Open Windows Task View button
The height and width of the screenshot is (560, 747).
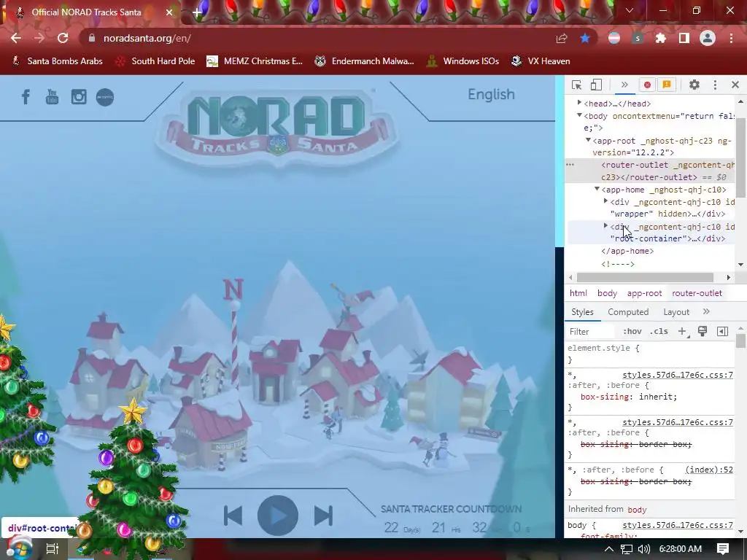tap(52, 549)
